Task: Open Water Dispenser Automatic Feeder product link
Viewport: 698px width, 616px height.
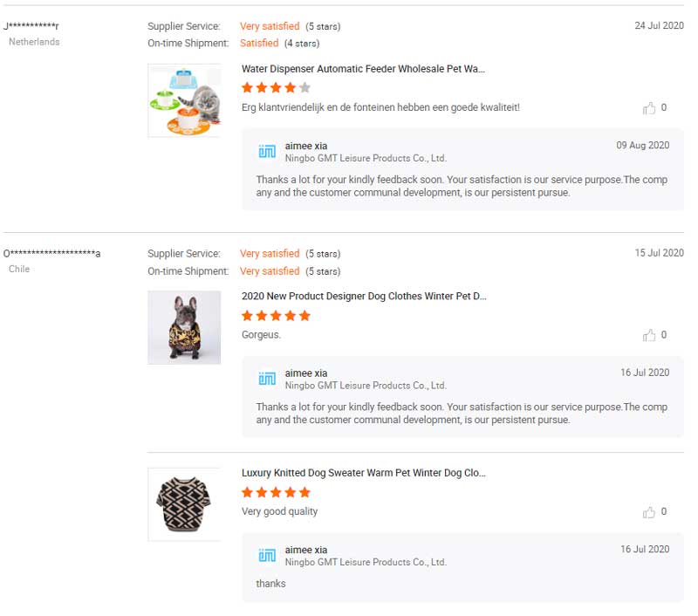Action: coord(363,69)
